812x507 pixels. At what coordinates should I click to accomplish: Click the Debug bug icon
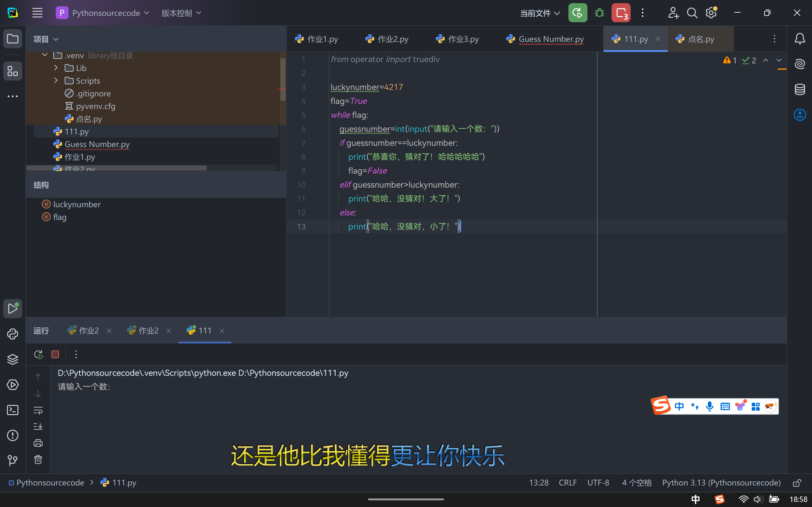coord(599,13)
